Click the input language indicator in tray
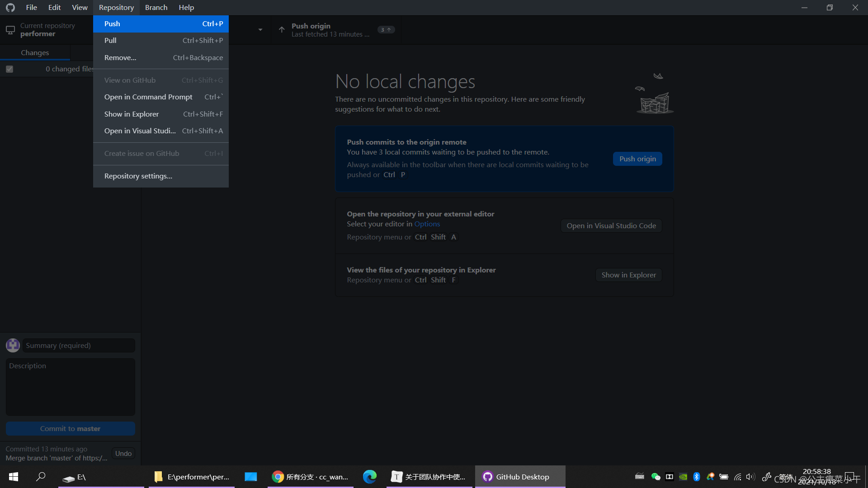Image resolution: width=868 pixels, height=488 pixels. click(786, 477)
